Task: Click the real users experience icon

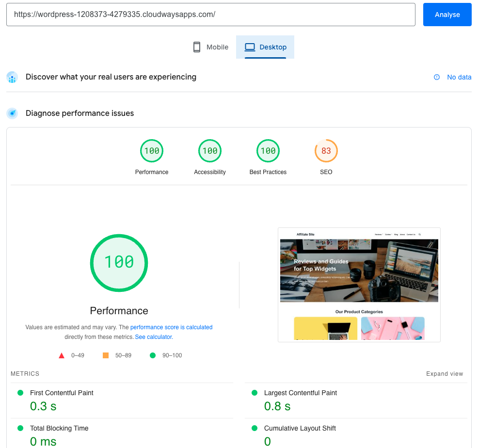Action: pyautogui.click(x=12, y=77)
